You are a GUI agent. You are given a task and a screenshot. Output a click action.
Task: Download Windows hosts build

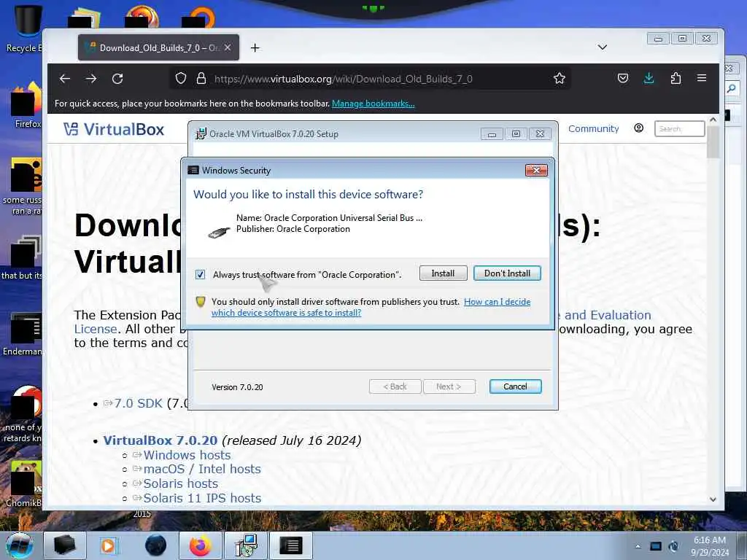pos(187,455)
